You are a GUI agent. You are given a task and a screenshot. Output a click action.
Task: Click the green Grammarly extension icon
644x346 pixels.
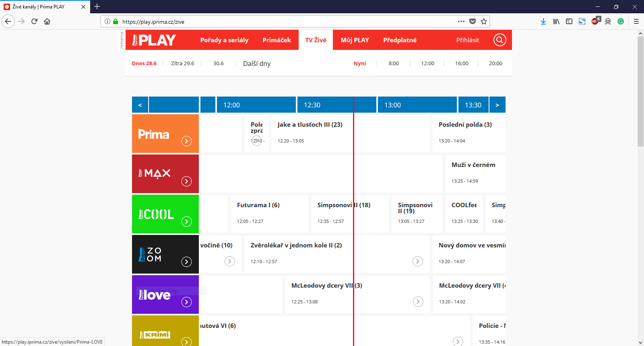pos(621,21)
